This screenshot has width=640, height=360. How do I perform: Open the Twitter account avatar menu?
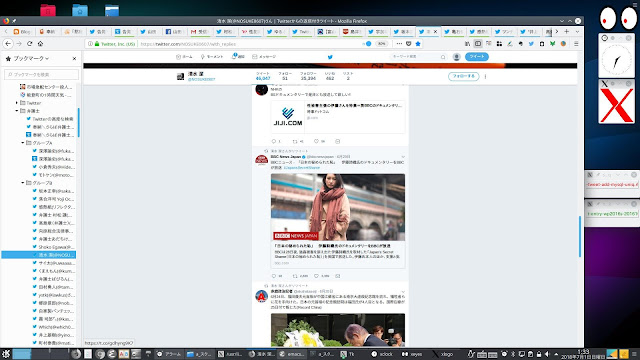tap(457, 57)
